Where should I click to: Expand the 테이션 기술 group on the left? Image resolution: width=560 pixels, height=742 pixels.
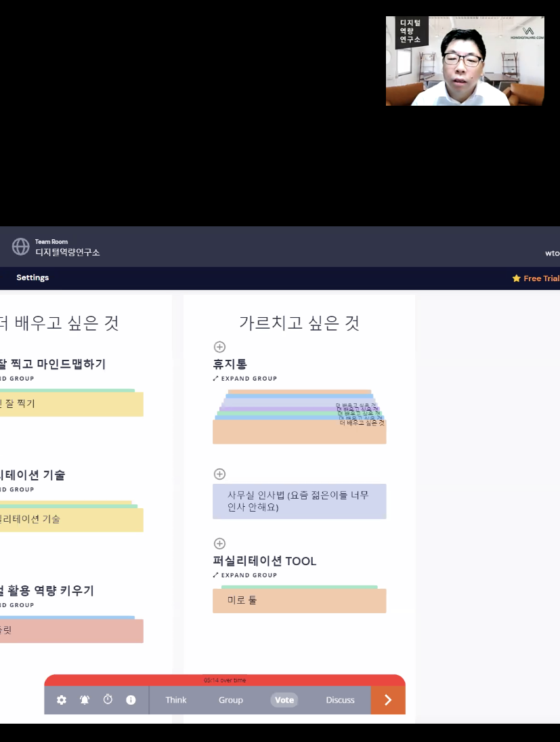pos(17,489)
